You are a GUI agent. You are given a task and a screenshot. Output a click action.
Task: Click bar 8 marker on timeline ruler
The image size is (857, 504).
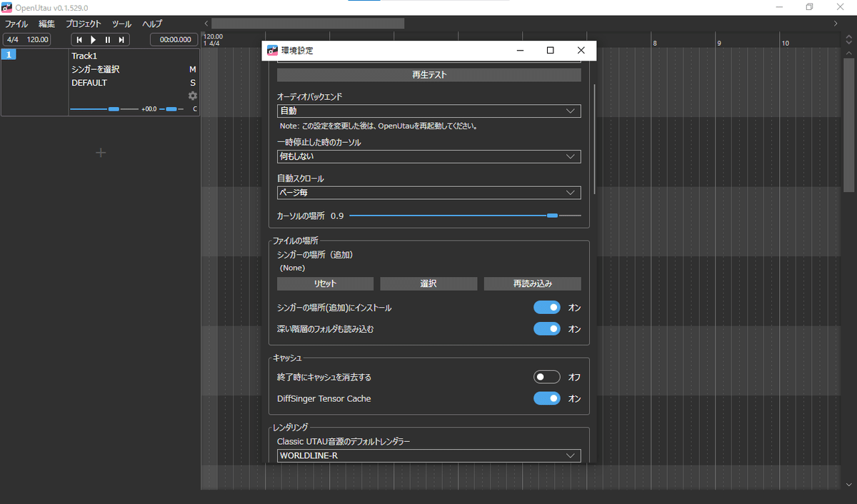pos(654,44)
